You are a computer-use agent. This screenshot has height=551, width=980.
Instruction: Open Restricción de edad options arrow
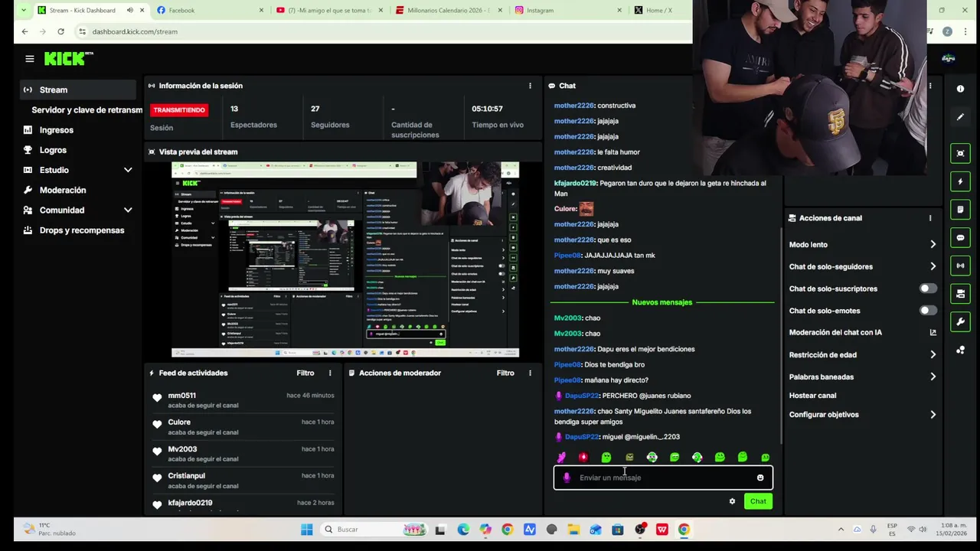pos(933,355)
